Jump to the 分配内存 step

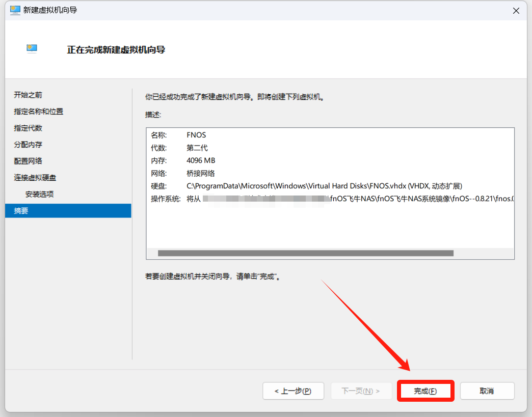click(28, 145)
